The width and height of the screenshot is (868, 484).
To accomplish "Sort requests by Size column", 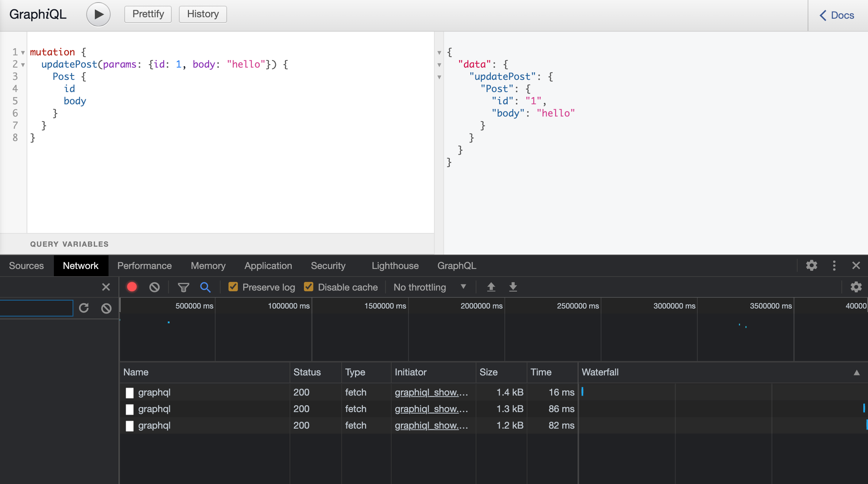I will point(501,372).
